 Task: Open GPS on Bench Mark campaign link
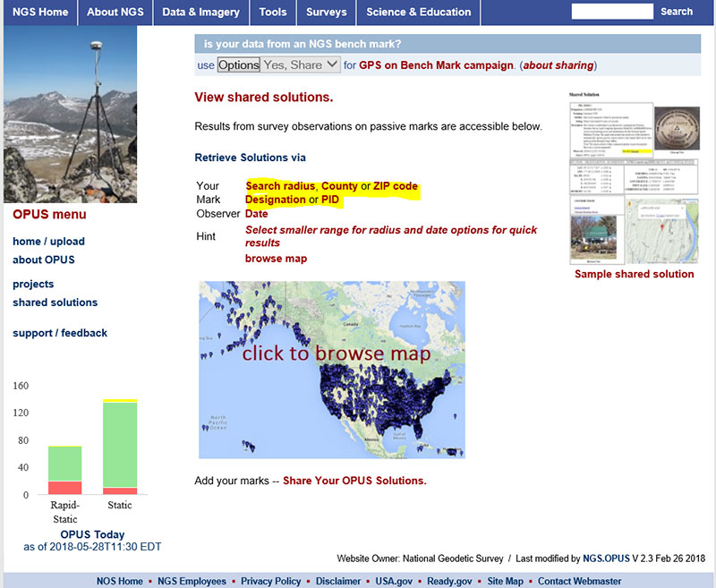[437, 65]
